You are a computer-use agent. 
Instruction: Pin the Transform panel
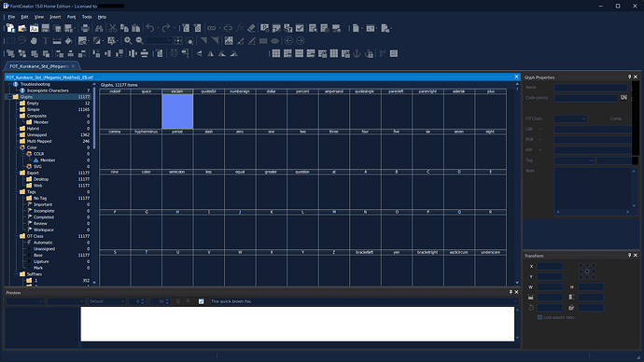(629, 256)
